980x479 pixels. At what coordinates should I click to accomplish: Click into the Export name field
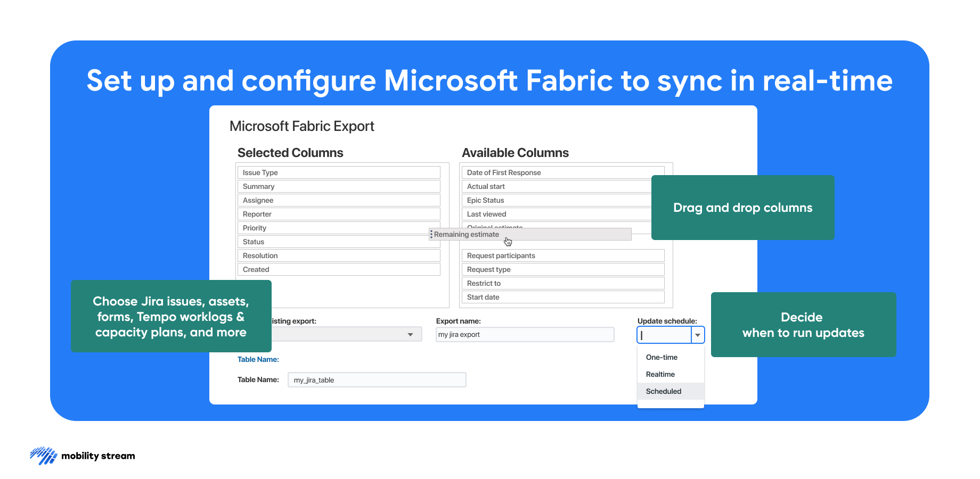click(525, 334)
